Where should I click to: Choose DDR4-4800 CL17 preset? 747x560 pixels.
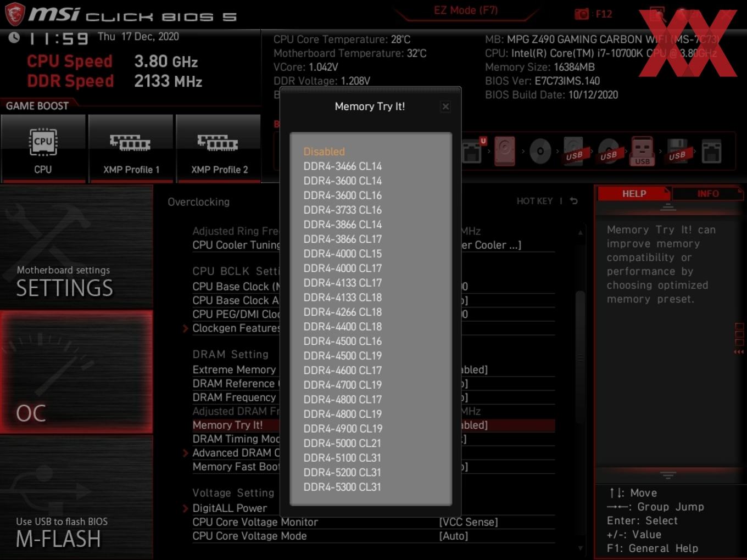tap(343, 399)
